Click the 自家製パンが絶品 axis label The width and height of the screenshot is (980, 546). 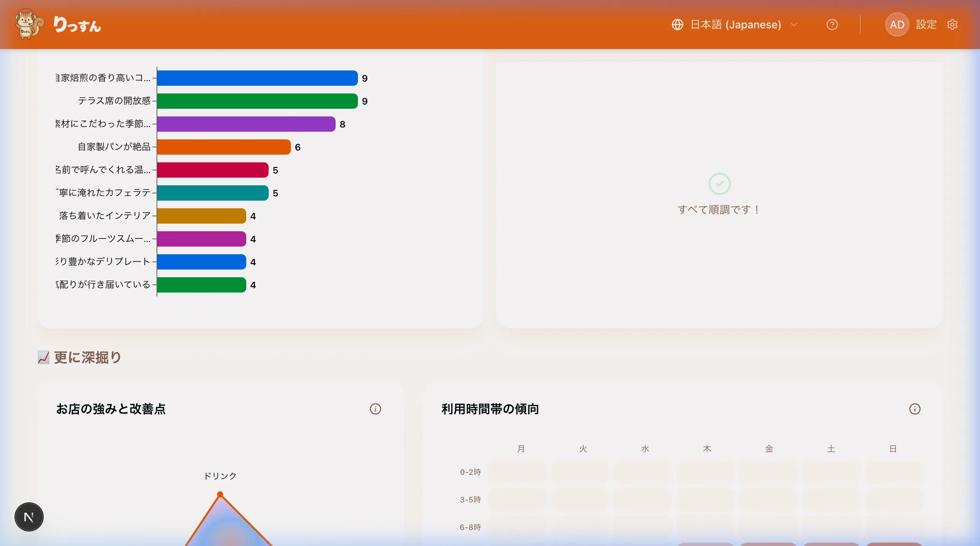pos(114,147)
